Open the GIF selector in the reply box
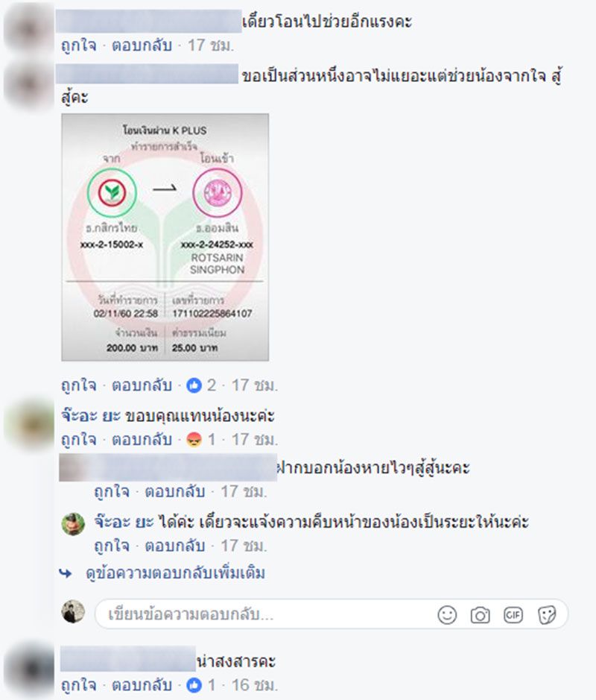 tap(513, 615)
